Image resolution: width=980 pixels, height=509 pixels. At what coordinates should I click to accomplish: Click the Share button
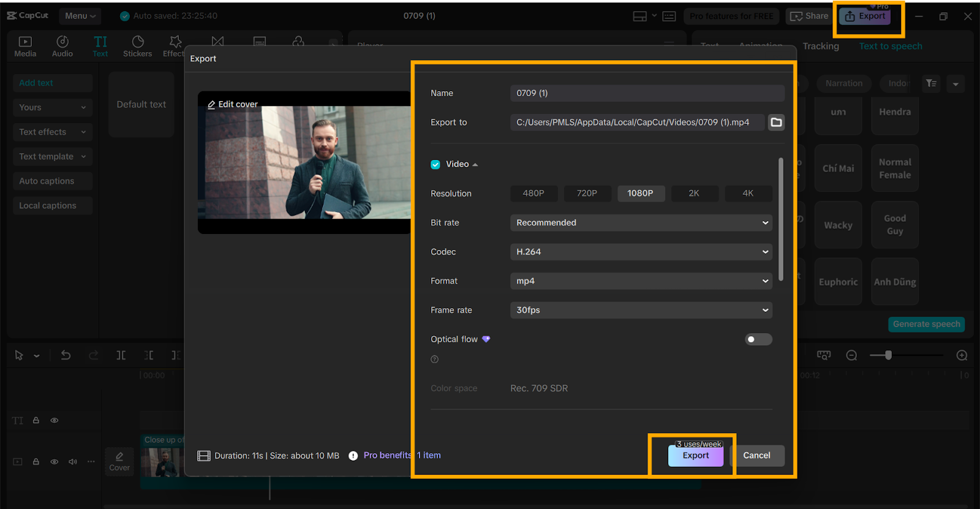pos(809,17)
